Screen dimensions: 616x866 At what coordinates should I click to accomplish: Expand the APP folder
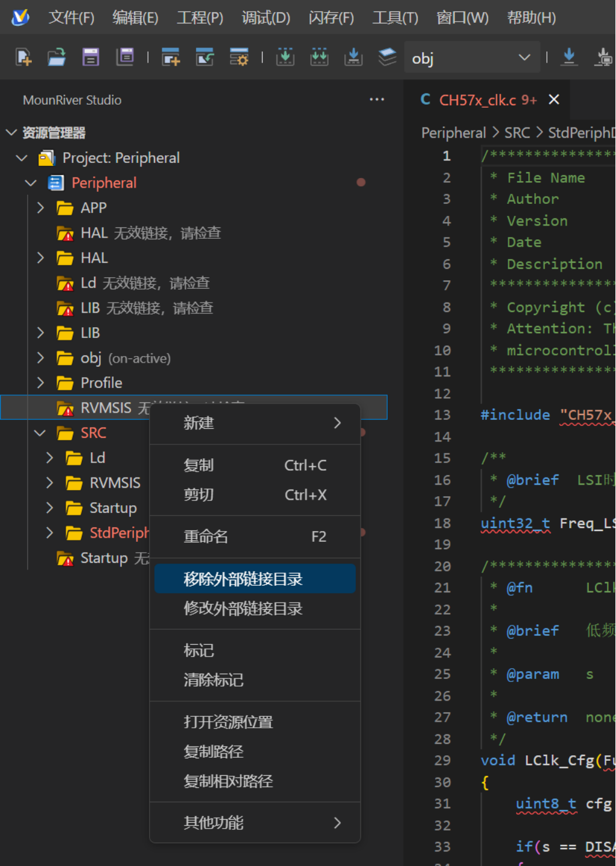pyautogui.click(x=40, y=207)
